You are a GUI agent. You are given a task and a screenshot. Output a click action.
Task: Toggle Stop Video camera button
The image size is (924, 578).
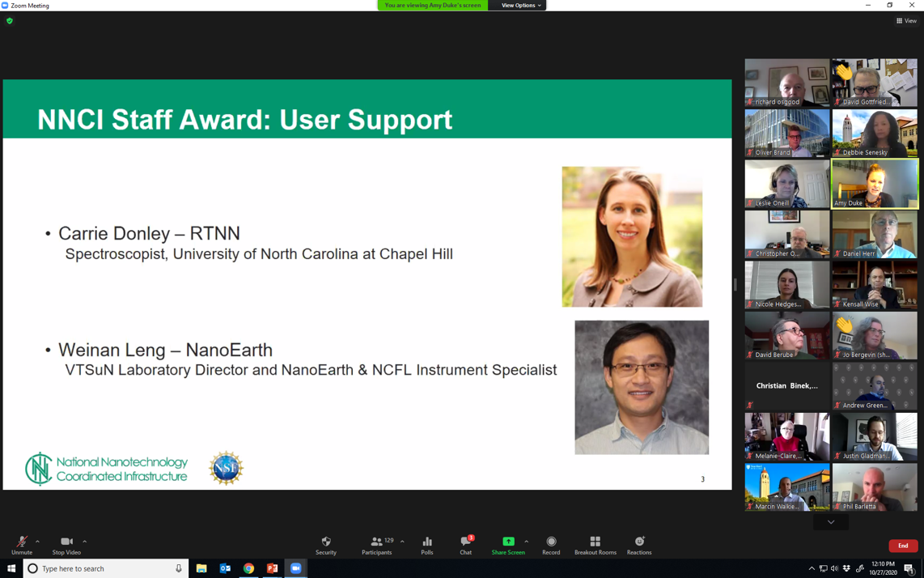click(x=66, y=542)
